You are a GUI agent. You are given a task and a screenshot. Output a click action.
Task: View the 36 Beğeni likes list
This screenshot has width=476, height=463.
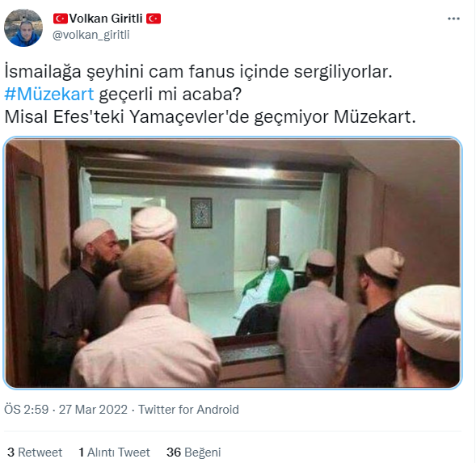(193, 452)
